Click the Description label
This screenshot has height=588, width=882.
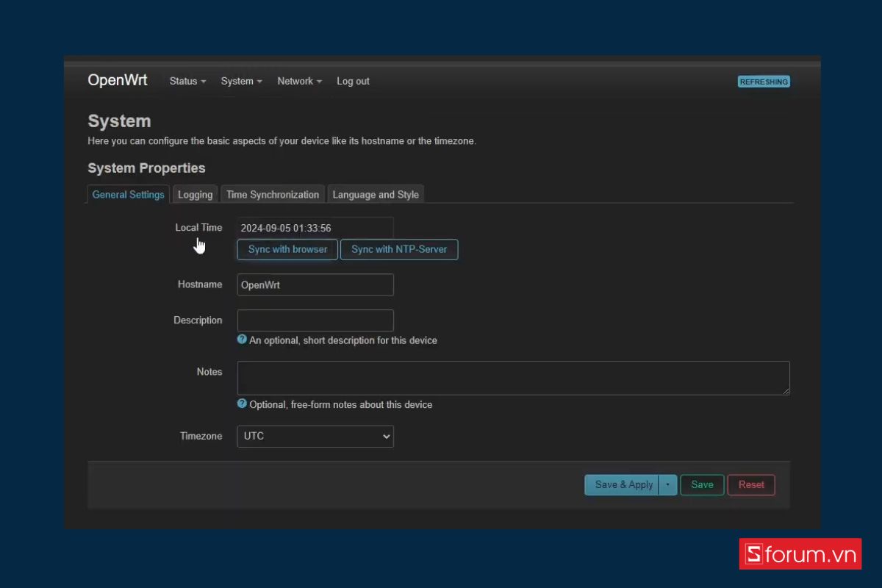coord(198,320)
